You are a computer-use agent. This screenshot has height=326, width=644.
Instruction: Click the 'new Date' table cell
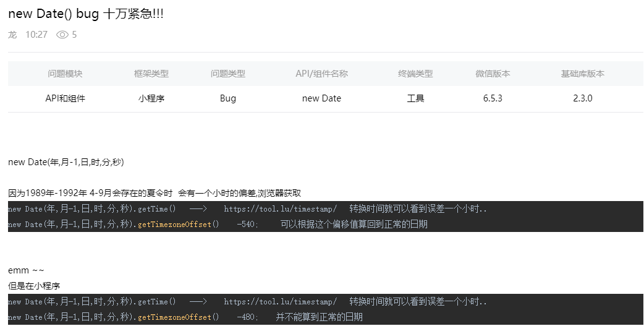coord(321,98)
